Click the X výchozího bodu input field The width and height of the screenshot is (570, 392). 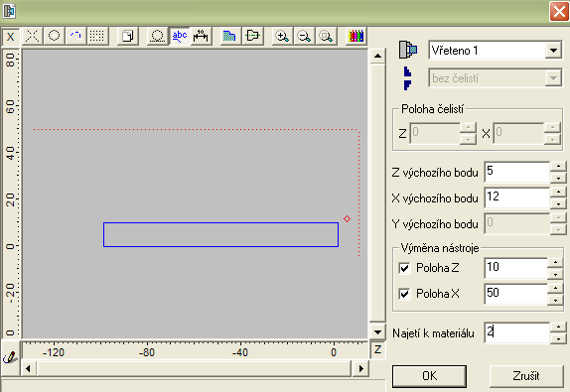pos(517,197)
